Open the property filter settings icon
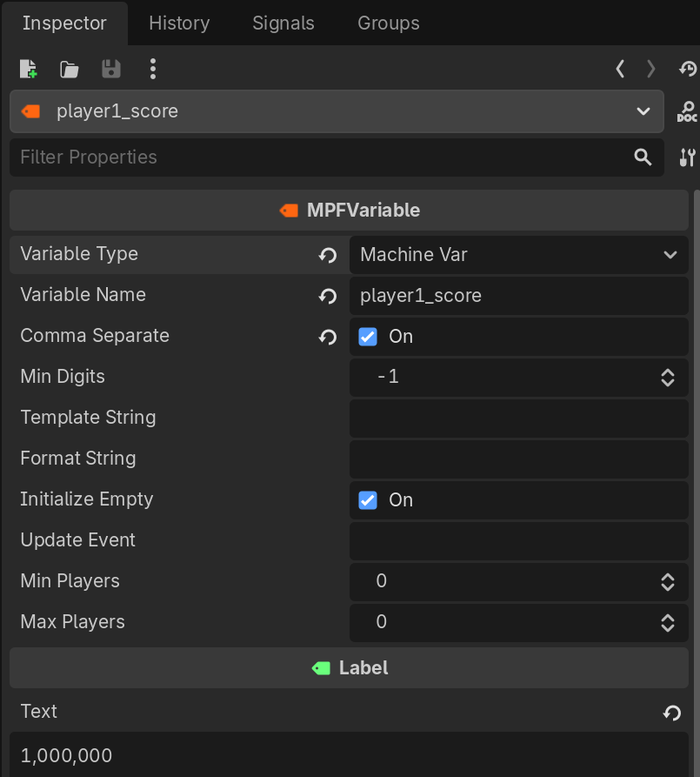This screenshot has width=700, height=777. (687, 157)
